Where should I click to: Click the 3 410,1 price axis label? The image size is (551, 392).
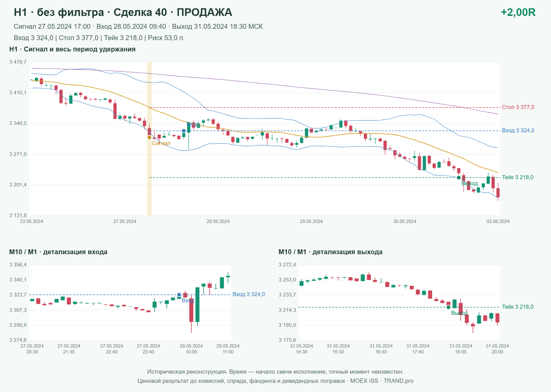point(18,93)
